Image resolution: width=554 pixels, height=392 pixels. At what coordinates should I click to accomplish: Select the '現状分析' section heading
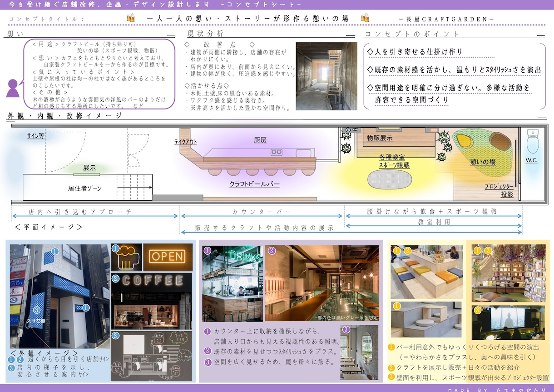[205, 34]
